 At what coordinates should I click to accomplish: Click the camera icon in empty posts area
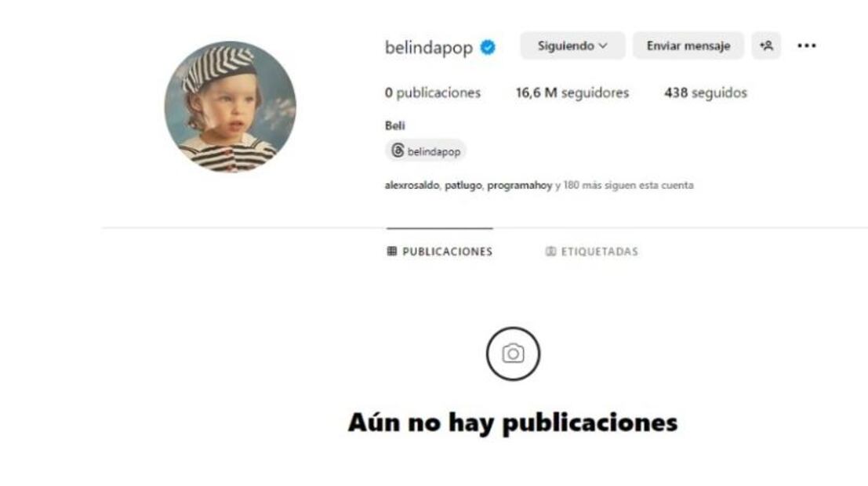(x=513, y=354)
